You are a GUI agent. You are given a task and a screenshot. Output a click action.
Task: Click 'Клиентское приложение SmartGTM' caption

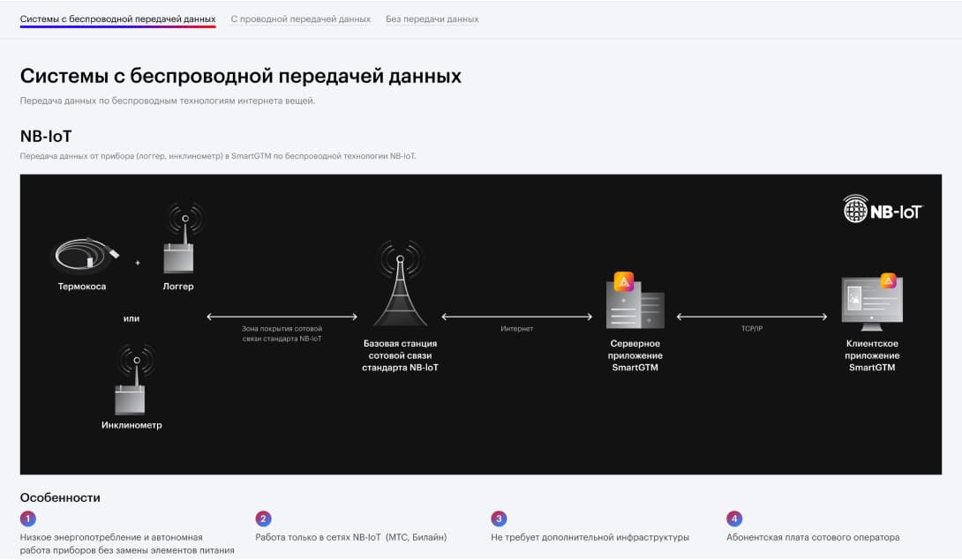[x=872, y=355]
